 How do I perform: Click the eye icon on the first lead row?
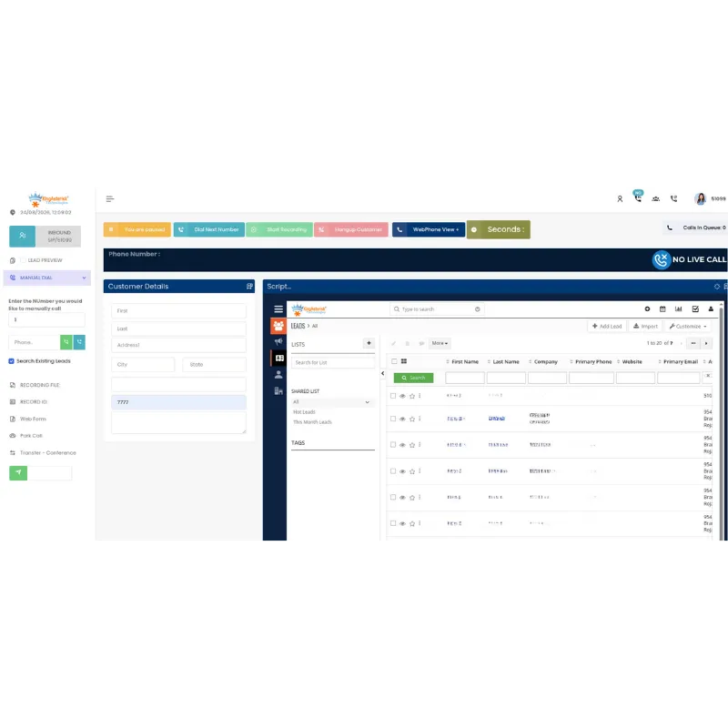tap(402, 396)
